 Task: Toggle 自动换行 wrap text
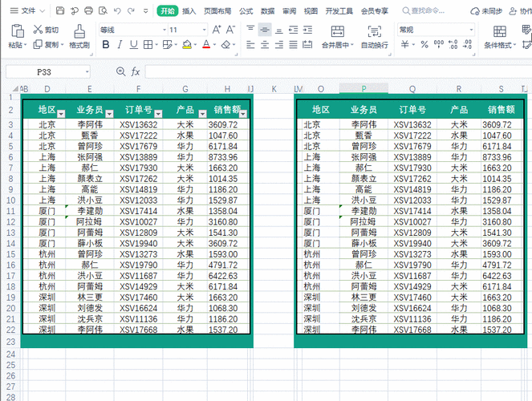click(x=374, y=37)
